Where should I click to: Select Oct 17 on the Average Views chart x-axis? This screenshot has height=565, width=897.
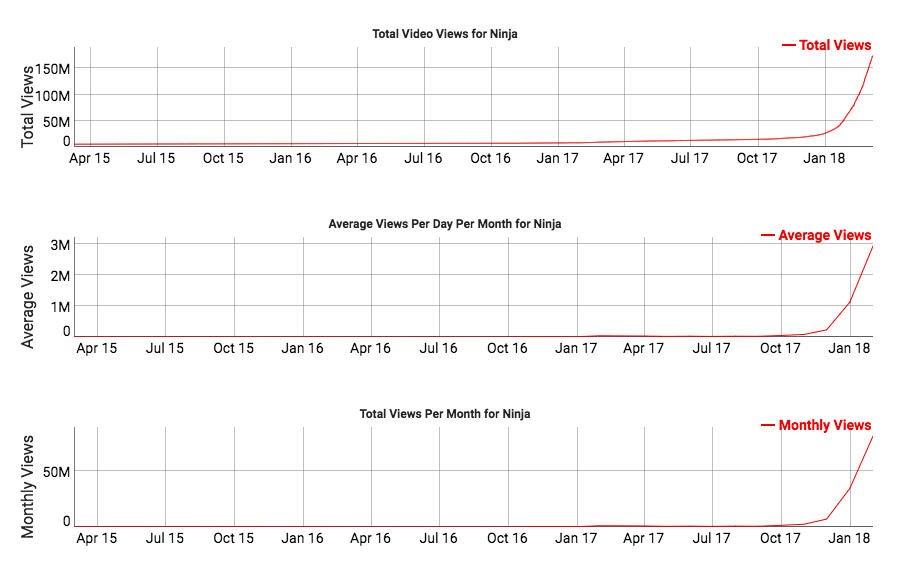780,348
